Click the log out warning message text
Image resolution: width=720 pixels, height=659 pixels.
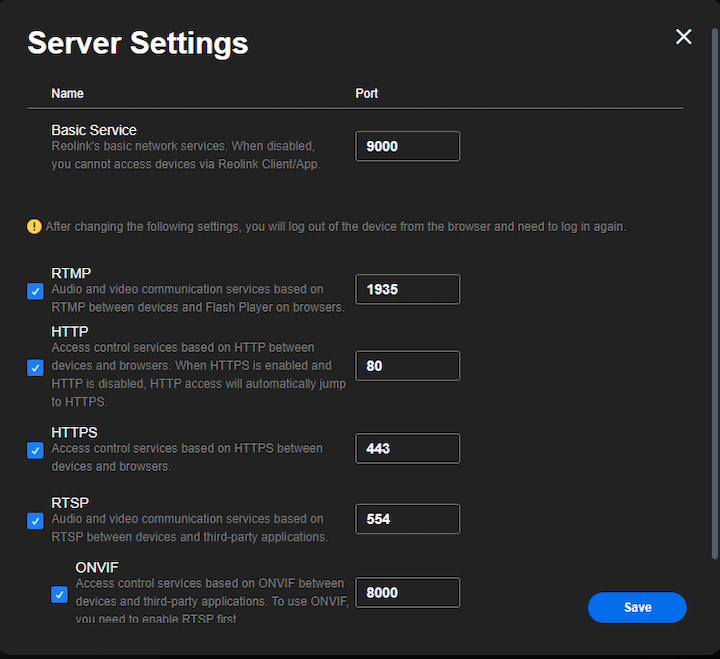coord(336,226)
